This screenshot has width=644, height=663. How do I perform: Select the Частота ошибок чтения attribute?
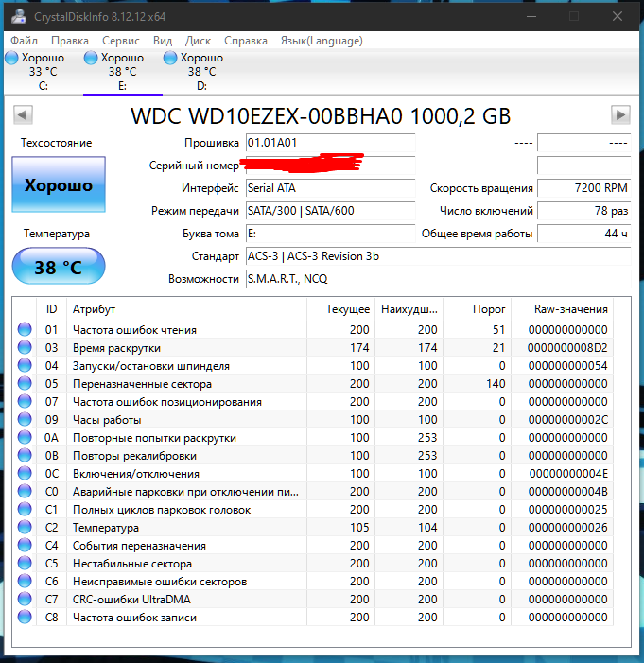coord(134,330)
